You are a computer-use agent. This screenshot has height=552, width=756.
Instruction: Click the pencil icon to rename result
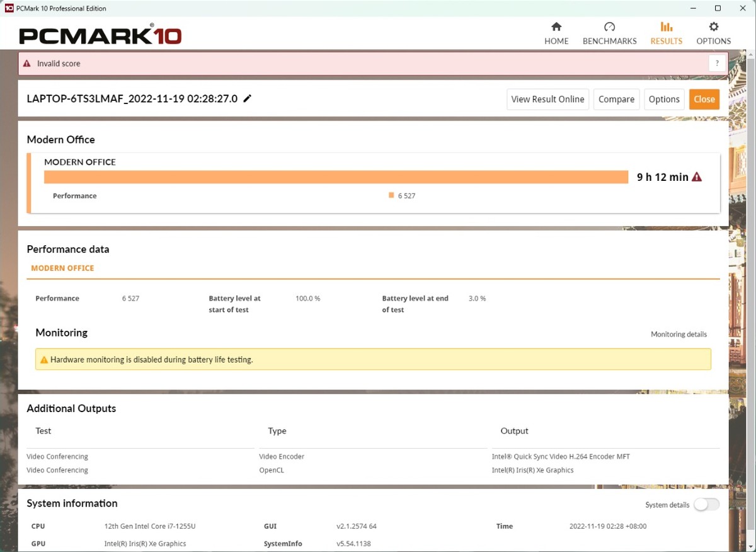[248, 98]
